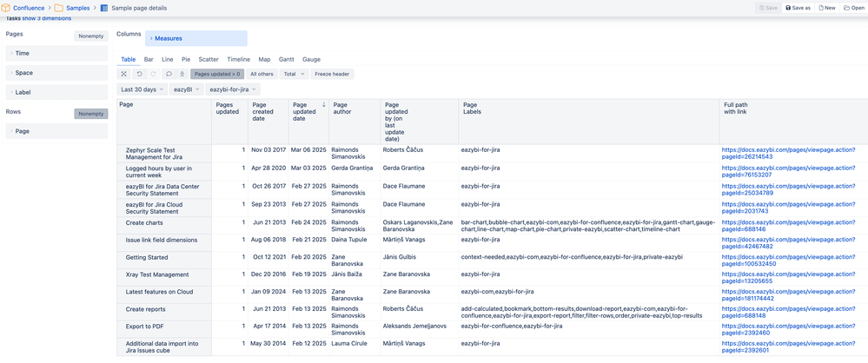This screenshot has width=868, height=363.
Task: Click the Page author column header
Action: 354,122
